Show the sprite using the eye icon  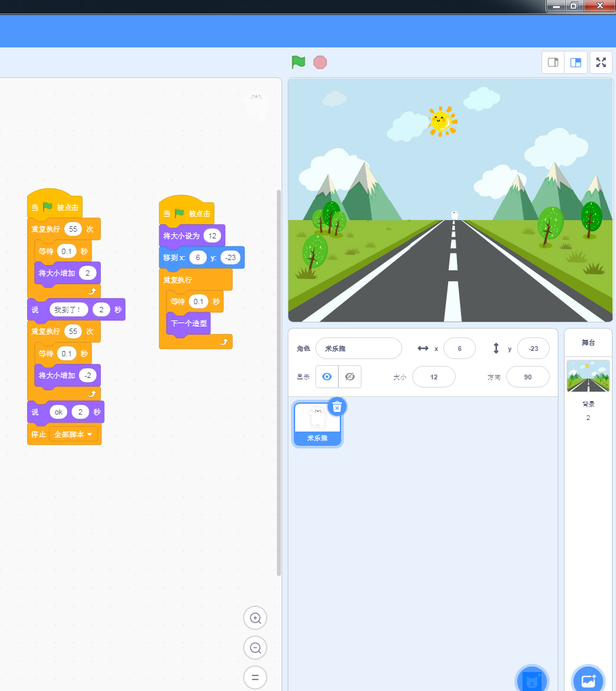click(327, 377)
